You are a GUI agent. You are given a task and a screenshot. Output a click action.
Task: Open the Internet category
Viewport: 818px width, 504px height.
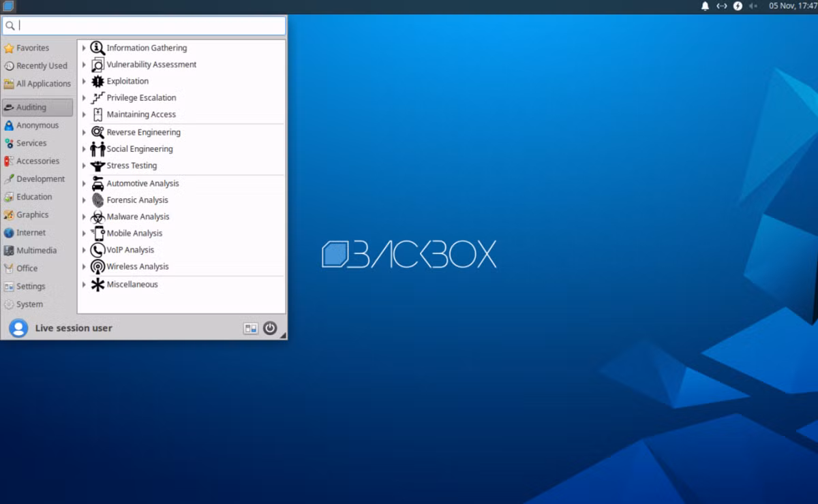(37, 233)
